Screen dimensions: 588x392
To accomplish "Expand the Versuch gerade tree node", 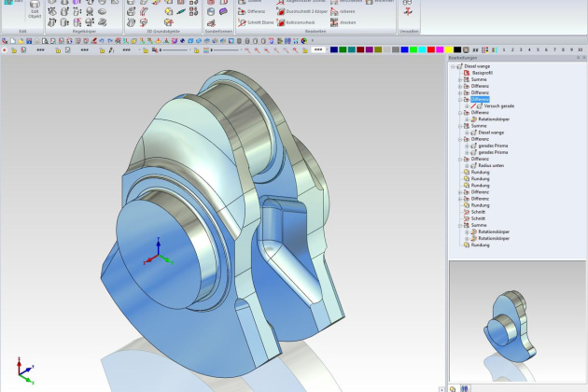I will tap(466, 106).
